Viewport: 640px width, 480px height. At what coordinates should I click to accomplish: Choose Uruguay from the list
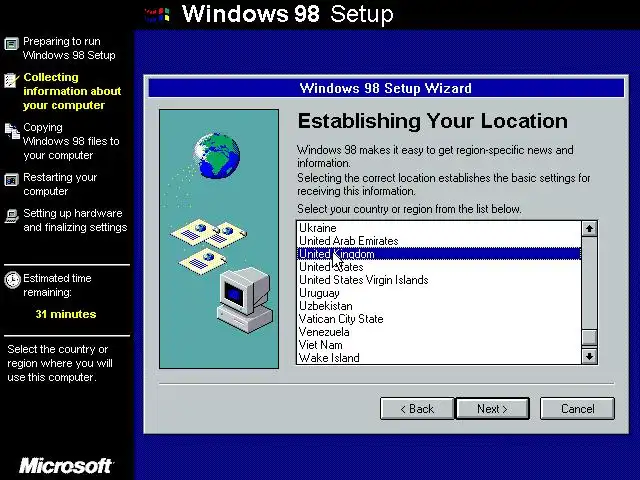(439, 293)
